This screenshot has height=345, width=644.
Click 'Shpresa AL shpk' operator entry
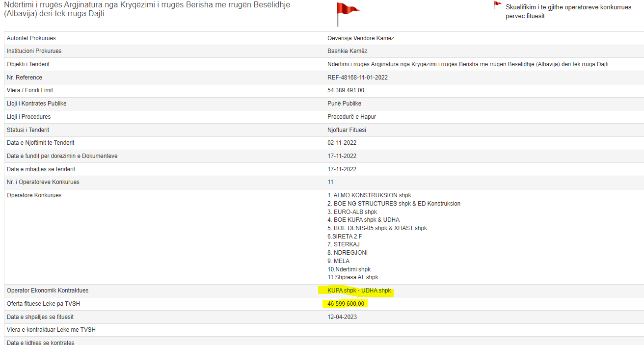tap(352, 277)
